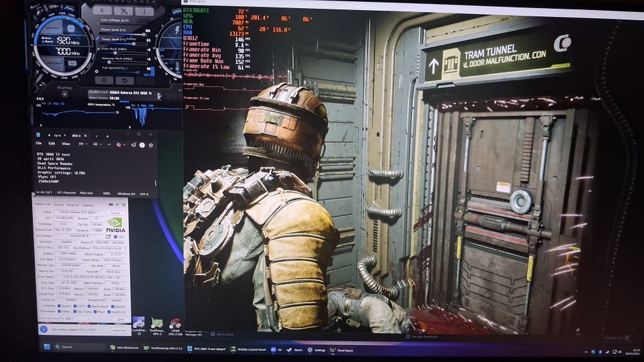This screenshot has height=362, width=644.
Task: Toggle the DirectML checkbox in GPU-Z
Action: point(113,306)
